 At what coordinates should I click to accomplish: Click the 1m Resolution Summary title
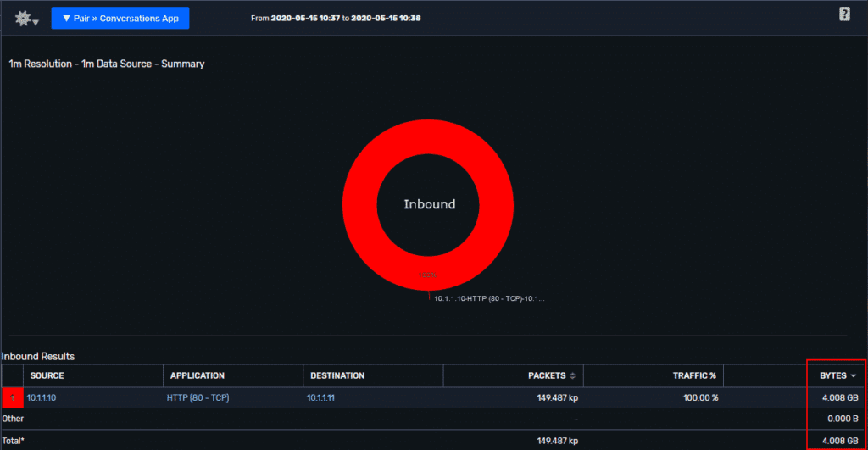click(107, 64)
